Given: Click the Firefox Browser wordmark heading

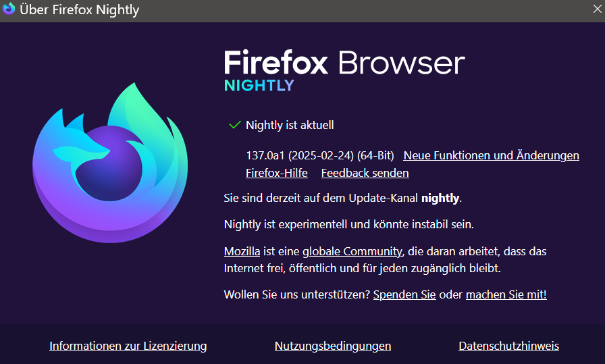Looking at the screenshot, I should (344, 63).
